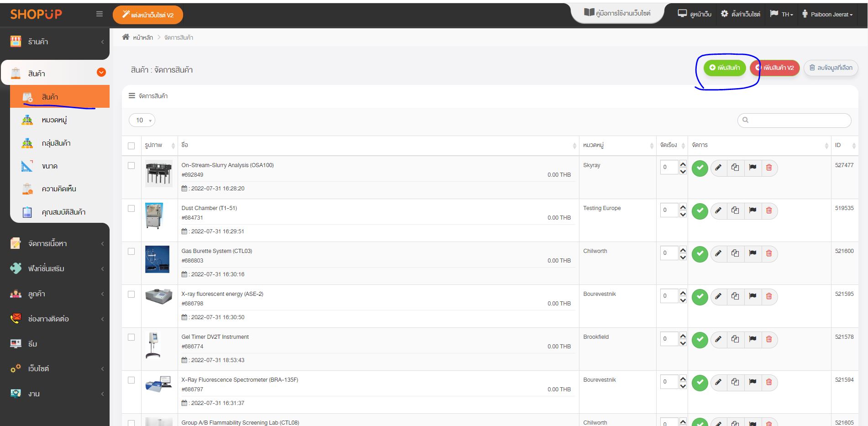Select the Gel Timer DV2T Instrument checkbox
This screenshot has height=426, width=868.
132,337
